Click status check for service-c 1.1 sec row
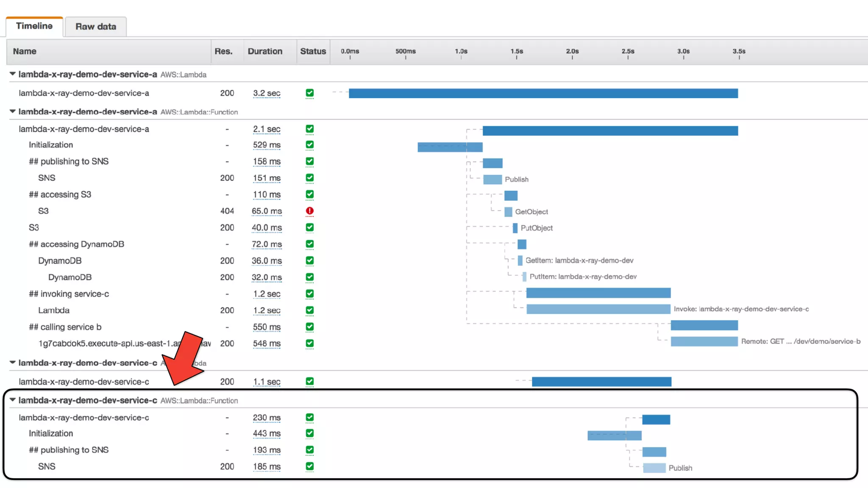This screenshot has width=868, height=488. 310,381
